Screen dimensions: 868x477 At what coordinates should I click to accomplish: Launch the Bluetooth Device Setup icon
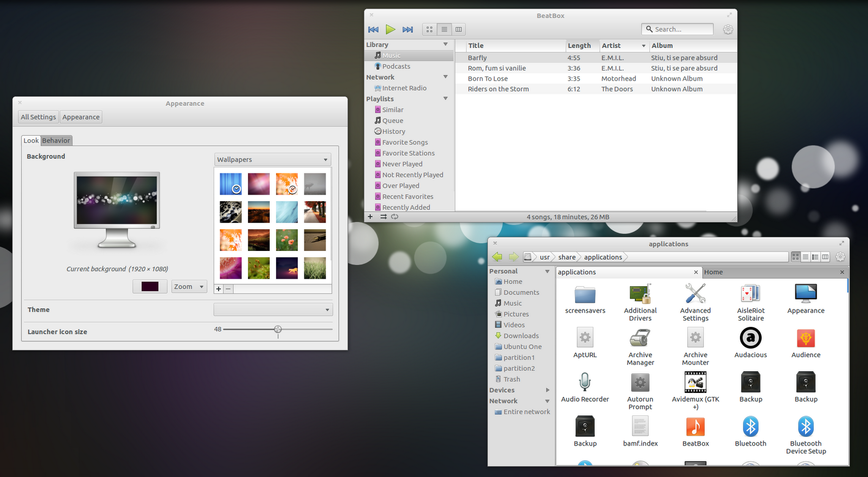click(806, 427)
